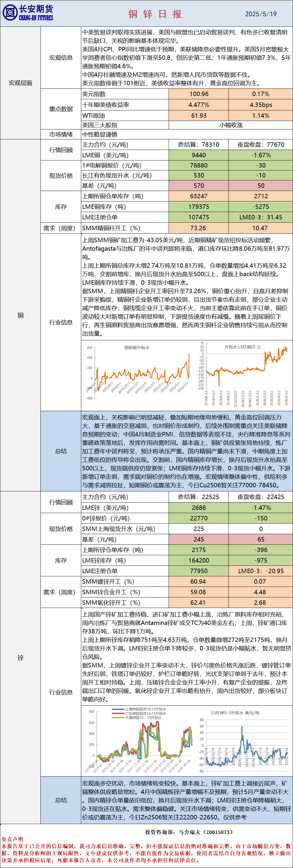Click the 广东锌锭现货 legend entry

138,713
